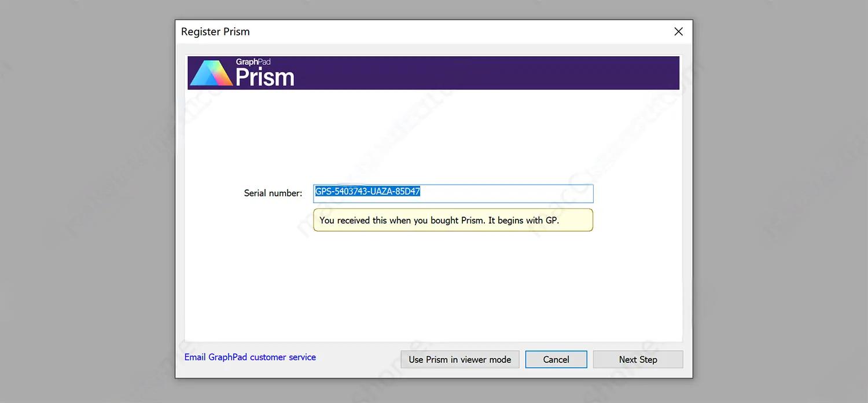Close the Register Prism window

pos(679,32)
